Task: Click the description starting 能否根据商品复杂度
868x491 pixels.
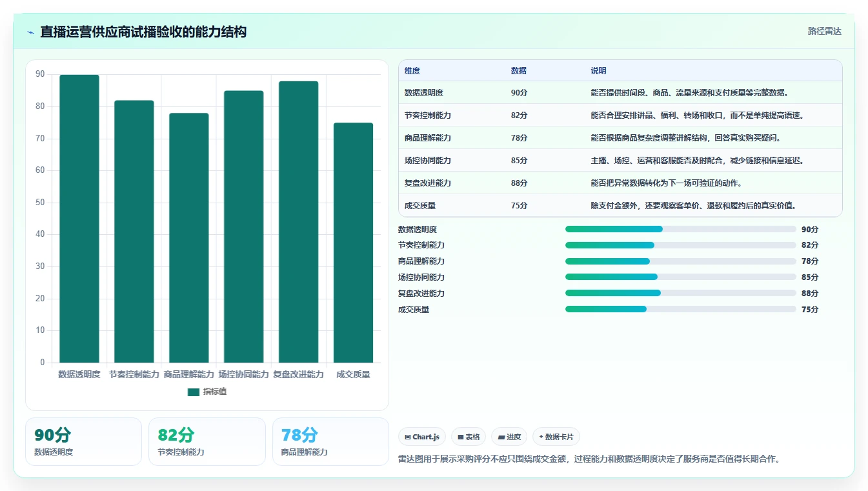Action: click(x=686, y=138)
